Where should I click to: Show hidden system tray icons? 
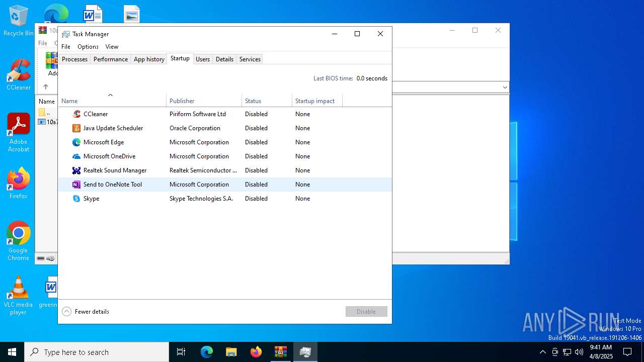point(542,352)
